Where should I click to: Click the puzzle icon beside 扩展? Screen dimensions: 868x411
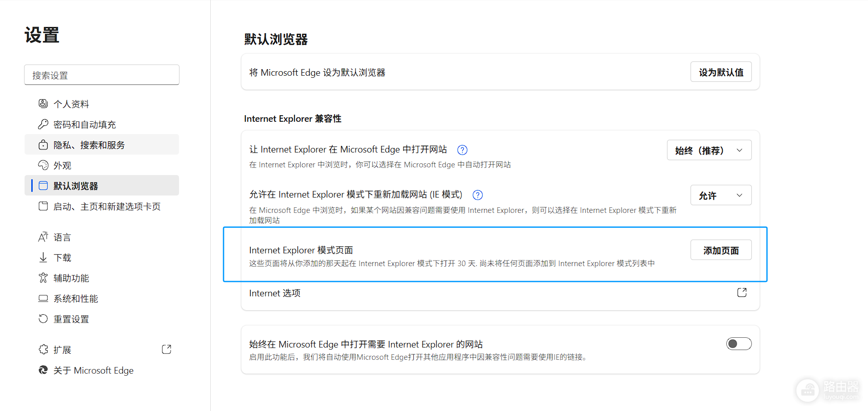coord(43,350)
